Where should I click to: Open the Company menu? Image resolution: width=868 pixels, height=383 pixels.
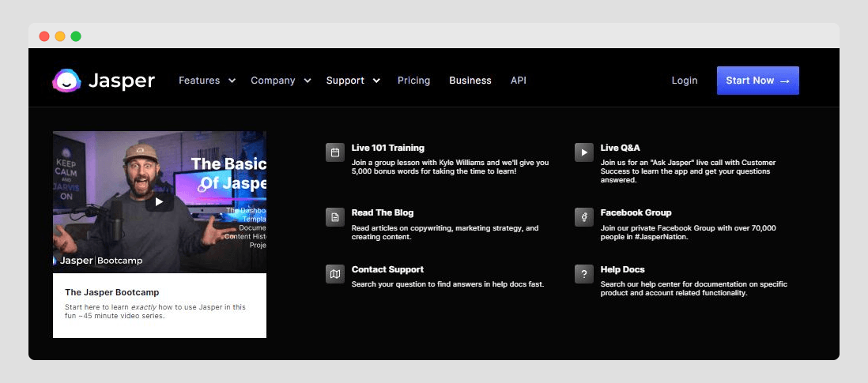click(x=273, y=81)
